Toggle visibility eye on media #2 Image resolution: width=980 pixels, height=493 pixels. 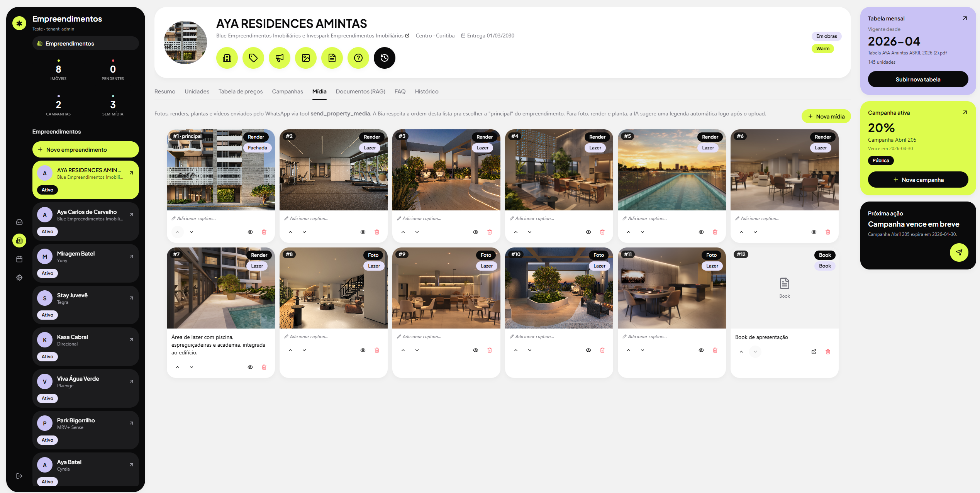363,232
